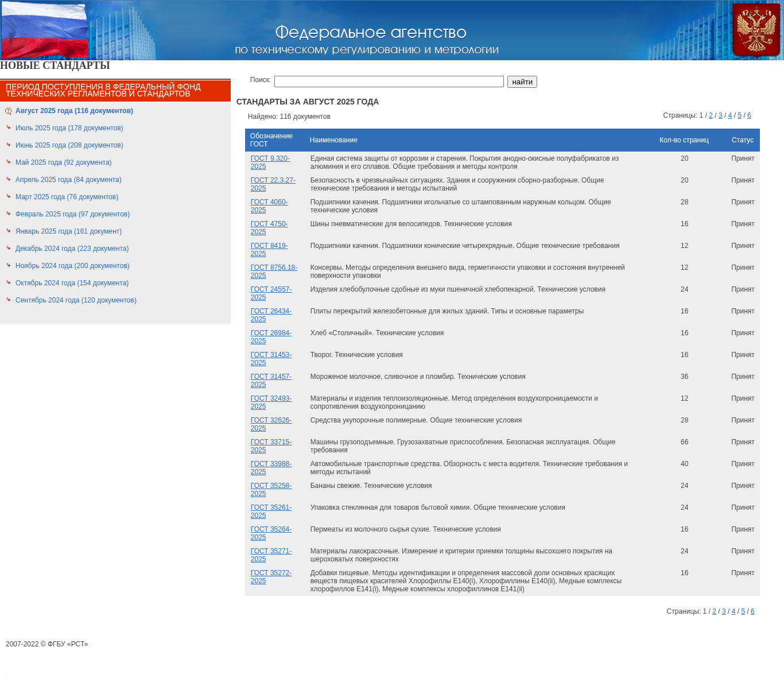The width and height of the screenshot is (784, 686).
Task: Go to page 4 in bottom pagination
Action: (733, 611)
